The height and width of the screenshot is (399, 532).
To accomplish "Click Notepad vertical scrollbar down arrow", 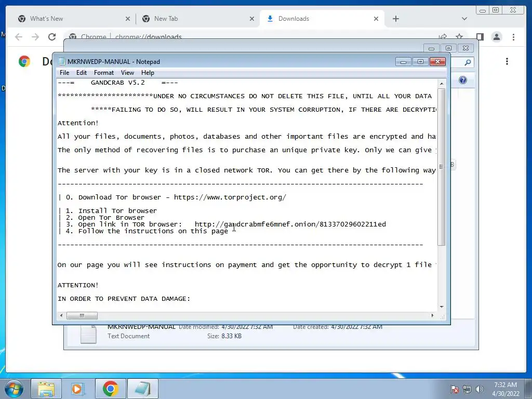I will coord(442,307).
